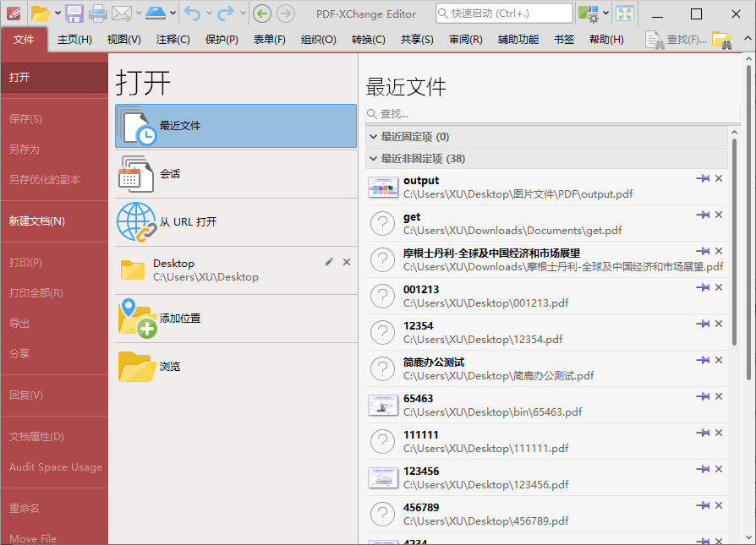This screenshot has width=756, height=545.
Task: Open the 书签 menu
Action: pos(563,38)
